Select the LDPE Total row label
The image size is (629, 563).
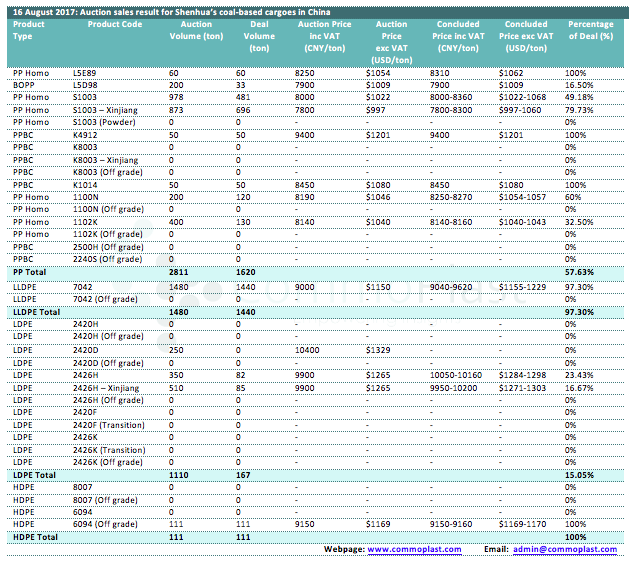pyautogui.click(x=33, y=472)
